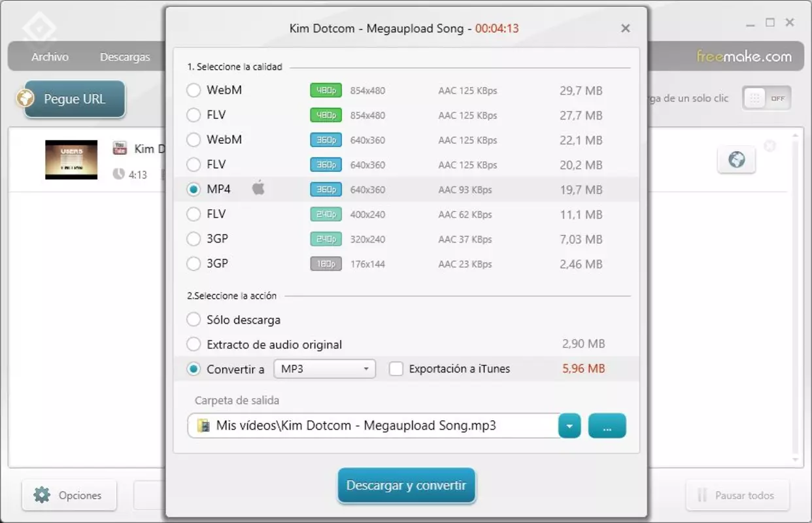Click the 4:13 duration under the list item
812x523 pixels.
click(137, 175)
